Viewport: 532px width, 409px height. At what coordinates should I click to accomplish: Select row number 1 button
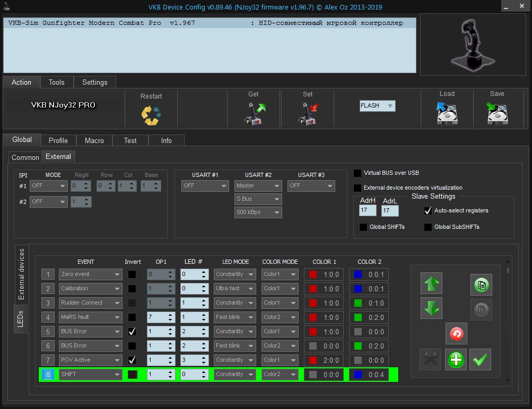(48, 274)
